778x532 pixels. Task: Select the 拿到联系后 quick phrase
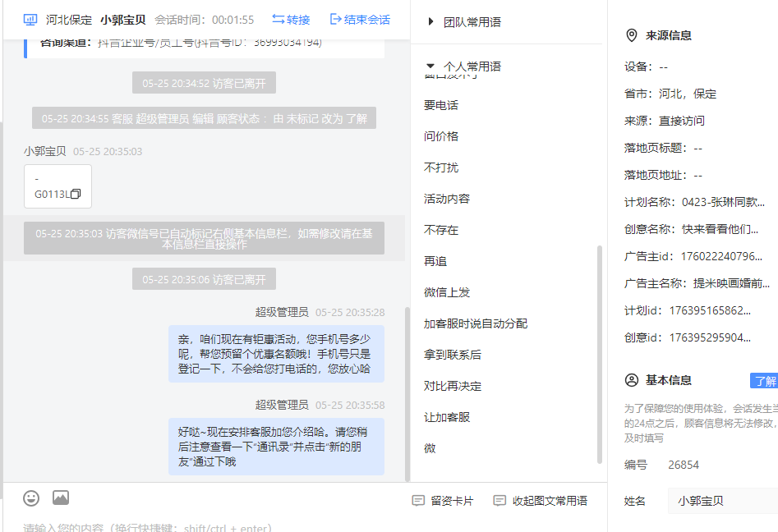[453, 355]
